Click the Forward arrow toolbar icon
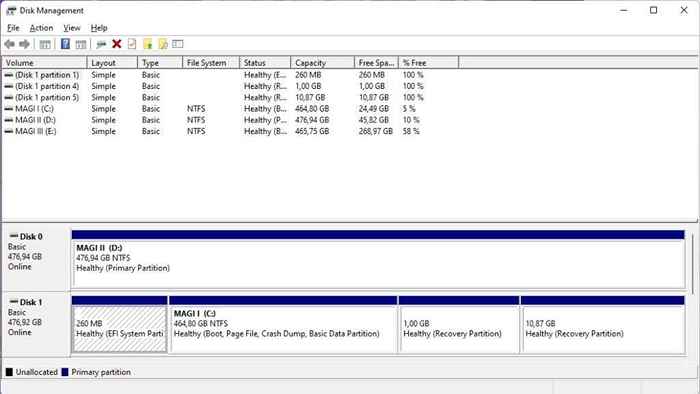The height and width of the screenshot is (394, 700). point(25,44)
